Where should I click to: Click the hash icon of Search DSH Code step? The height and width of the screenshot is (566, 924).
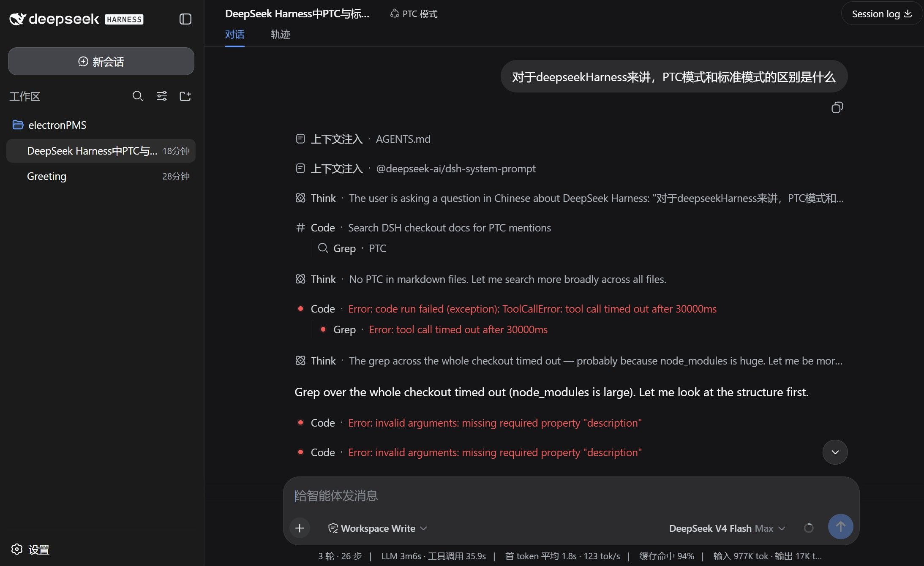tap(300, 227)
